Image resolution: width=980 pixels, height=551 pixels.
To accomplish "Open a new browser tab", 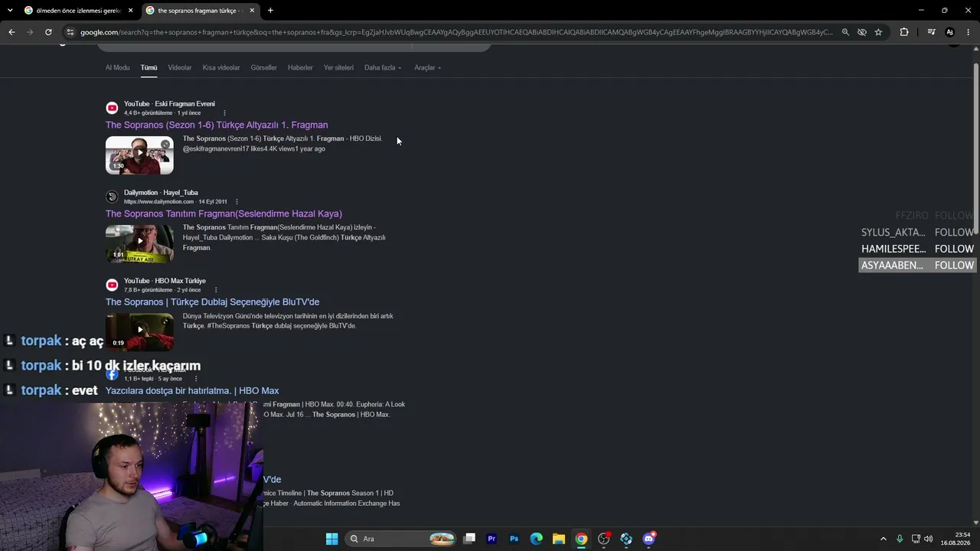I will (270, 11).
